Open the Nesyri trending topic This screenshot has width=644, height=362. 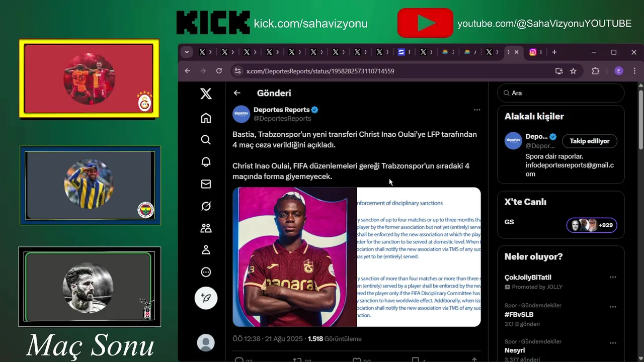[515, 350]
